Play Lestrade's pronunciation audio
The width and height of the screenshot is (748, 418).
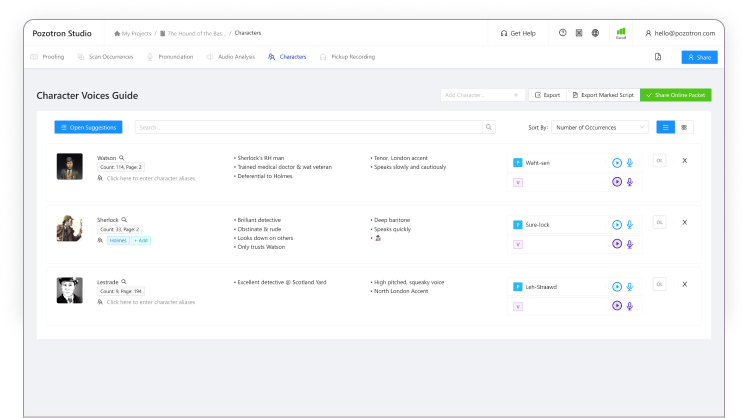(x=617, y=287)
